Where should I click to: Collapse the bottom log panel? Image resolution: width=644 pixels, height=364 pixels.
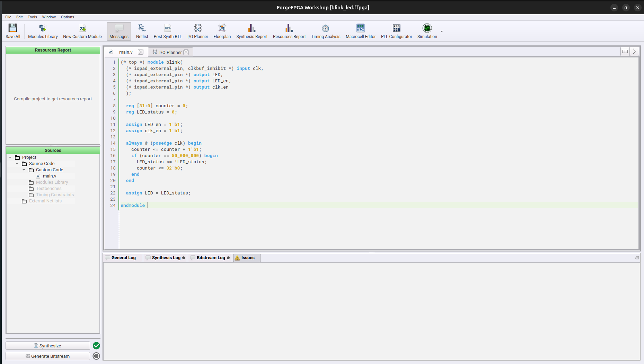point(636,258)
